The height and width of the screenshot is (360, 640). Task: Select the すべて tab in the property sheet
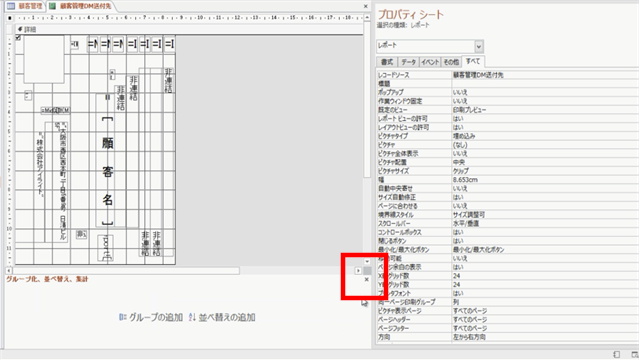pyautogui.click(x=473, y=62)
